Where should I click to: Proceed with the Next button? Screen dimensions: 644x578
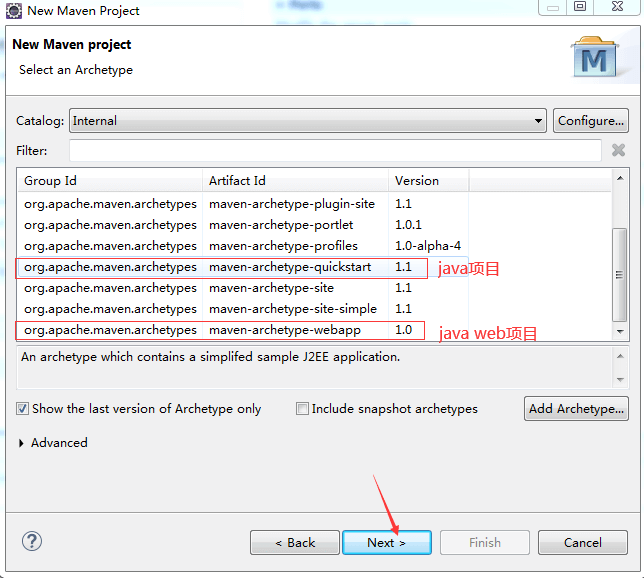pyautogui.click(x=387, y=543)
